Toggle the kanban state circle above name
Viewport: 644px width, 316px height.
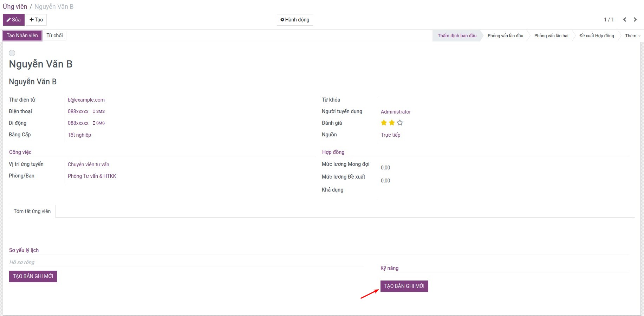(x=12, y=53)
